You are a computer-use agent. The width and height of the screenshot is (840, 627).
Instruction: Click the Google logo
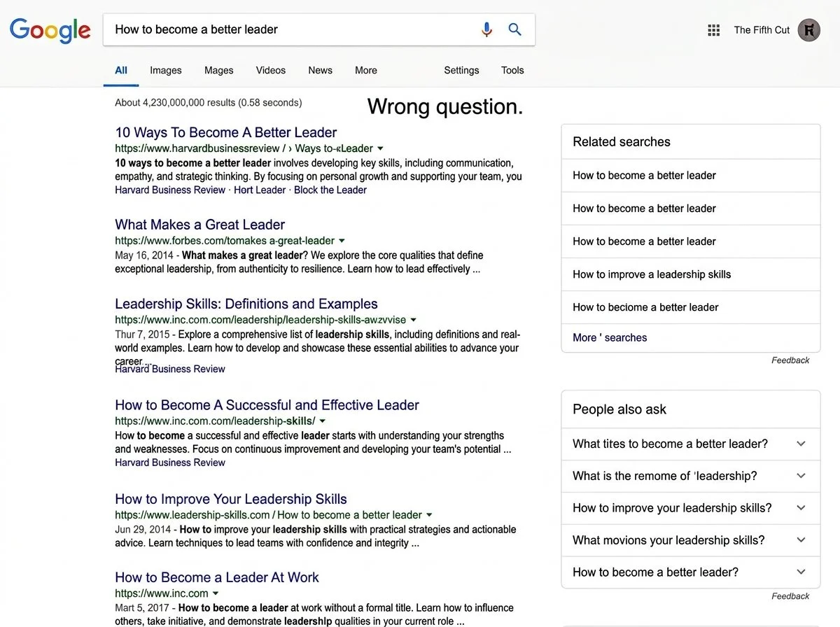point(50,31)
